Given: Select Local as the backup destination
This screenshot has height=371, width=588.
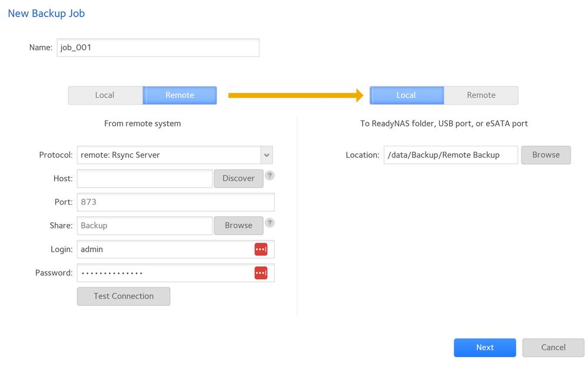Looking at the screenshot, I should tap(406, 95).
